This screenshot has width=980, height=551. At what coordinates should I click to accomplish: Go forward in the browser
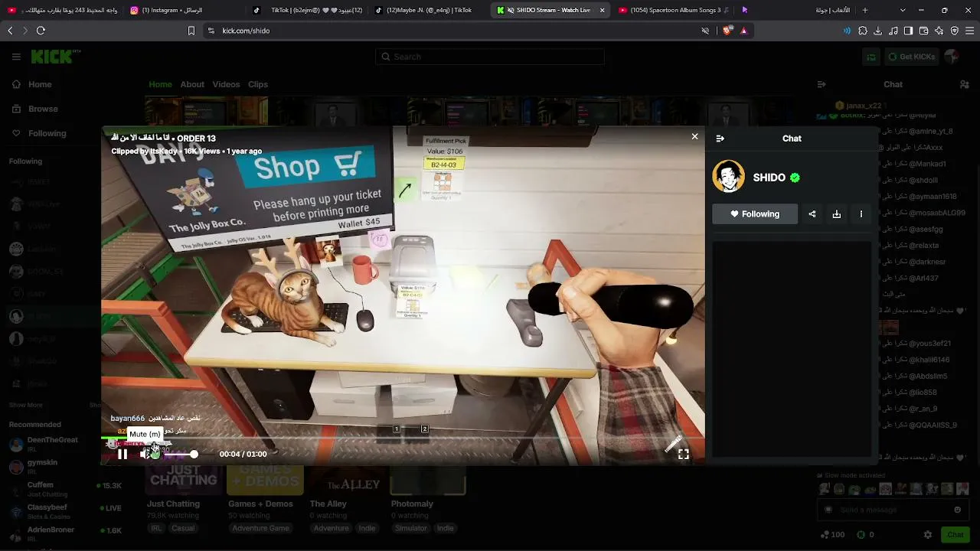click(25, 31)
